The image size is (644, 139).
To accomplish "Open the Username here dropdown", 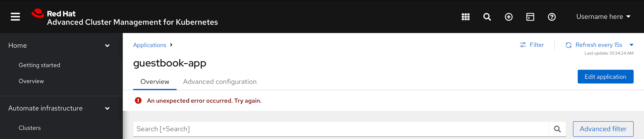I will (603, 17).
